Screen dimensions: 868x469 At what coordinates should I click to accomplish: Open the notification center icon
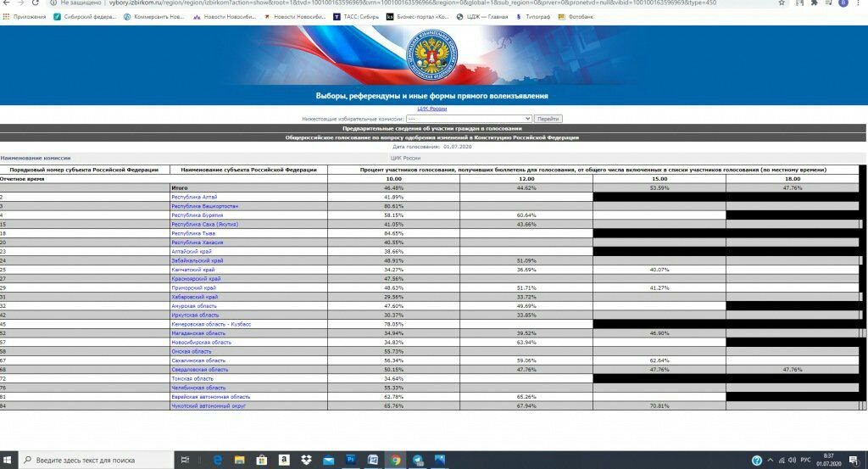click(x=854, y=461)
